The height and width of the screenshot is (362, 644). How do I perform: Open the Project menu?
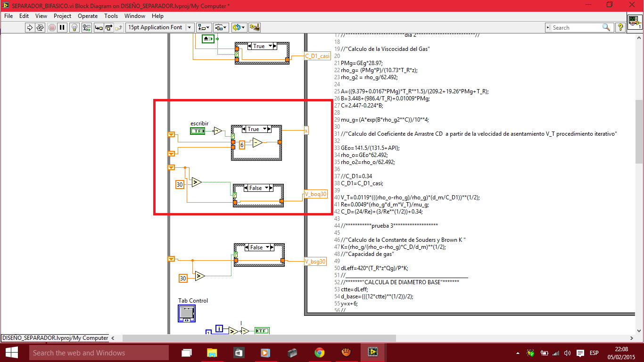pyautogui.click(x=62, y=16)
